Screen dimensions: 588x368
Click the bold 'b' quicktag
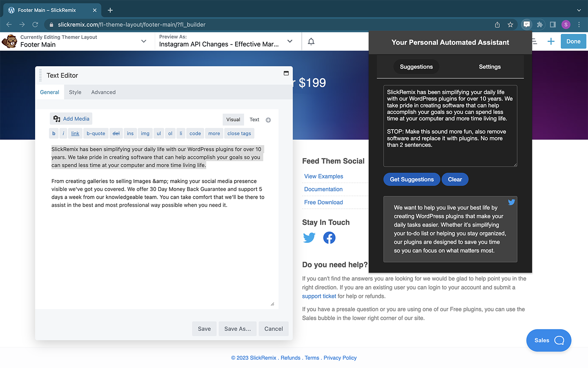pyautogui.click(x=54, y=133)
